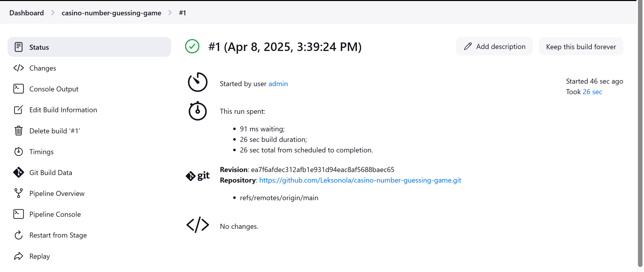Open the admin user link

(x=278, y=84)
